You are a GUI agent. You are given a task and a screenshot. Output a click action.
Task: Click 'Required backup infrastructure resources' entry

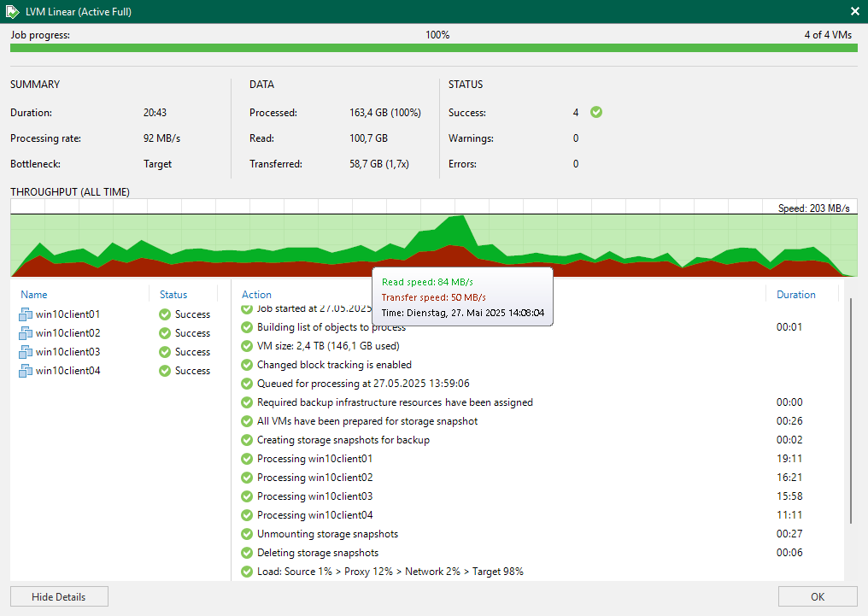[x=395, y=402]
